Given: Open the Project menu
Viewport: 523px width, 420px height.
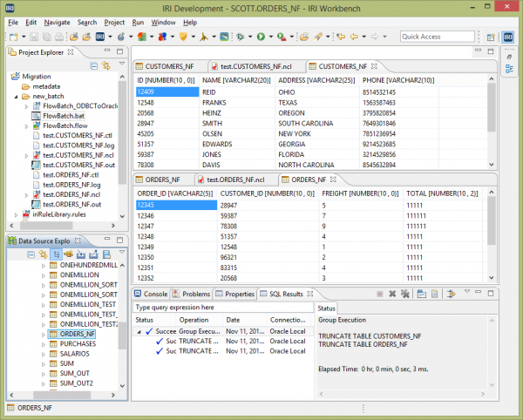Looking at the screenshot, I should click(x=114, y=23).
